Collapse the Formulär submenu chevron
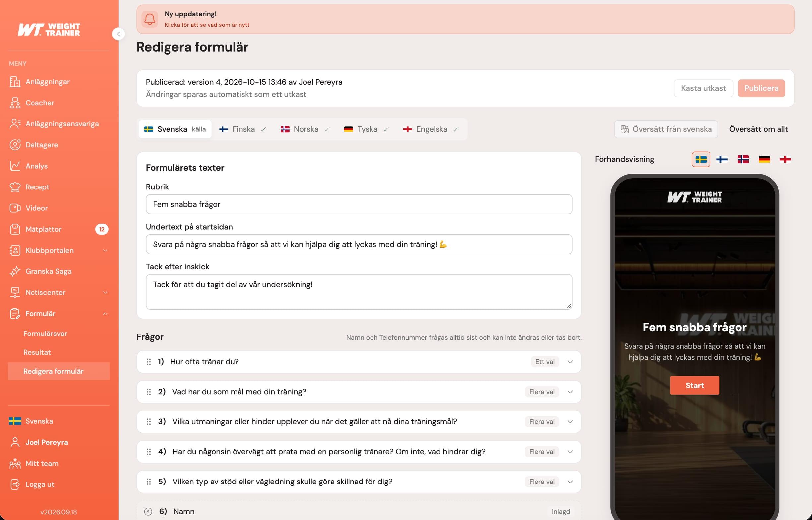The height and width of the screenshot is (520, 812). 105,313
